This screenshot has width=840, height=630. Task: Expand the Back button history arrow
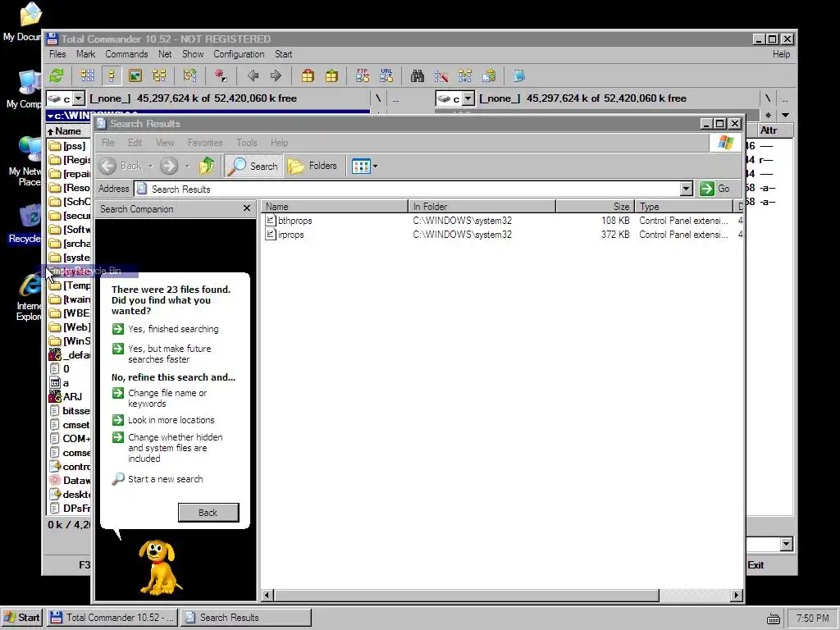[x=151, y=167]
